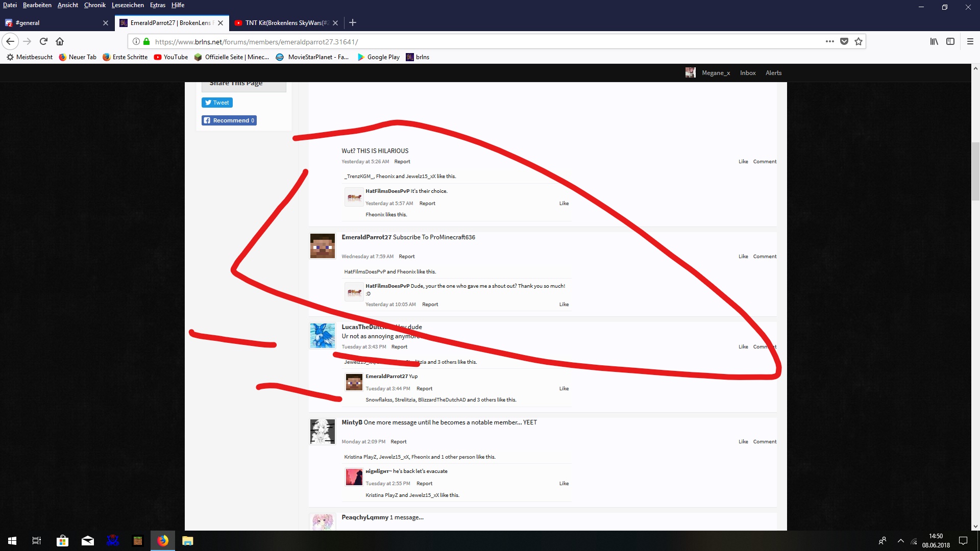This screenshot has height=551, width=980.
Task: Open Firefox from the taskbar
Action: tap(163, 541)
